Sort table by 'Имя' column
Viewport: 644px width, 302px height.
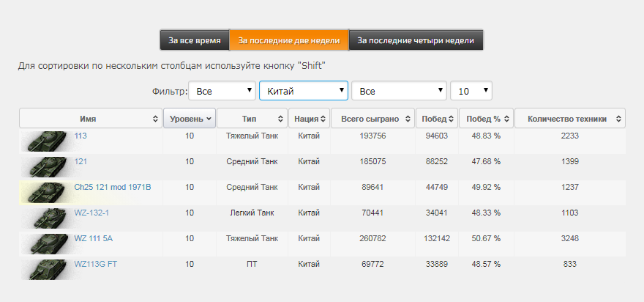pyautogui.click(x=91, y=119)
